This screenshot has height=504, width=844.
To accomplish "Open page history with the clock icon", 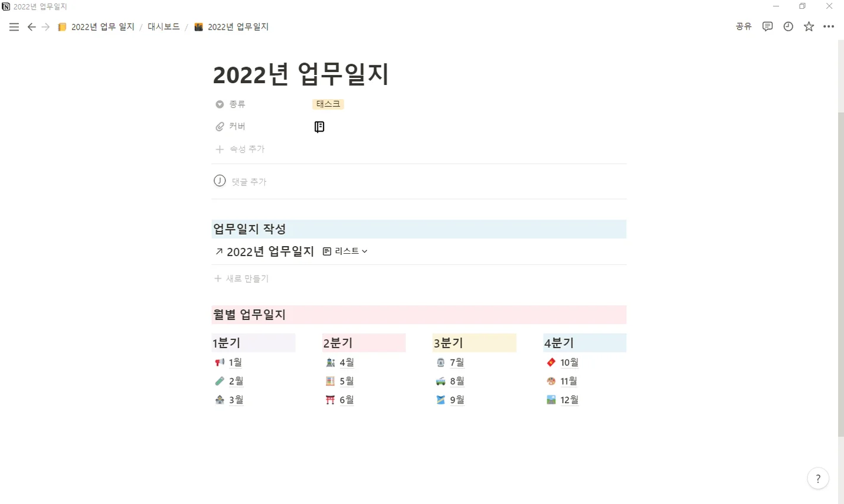I will click(788, 27).
